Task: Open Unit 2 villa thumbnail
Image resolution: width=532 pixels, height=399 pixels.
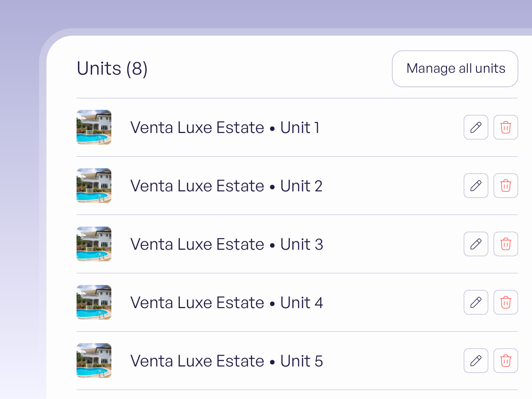Action: coord(94,185)
